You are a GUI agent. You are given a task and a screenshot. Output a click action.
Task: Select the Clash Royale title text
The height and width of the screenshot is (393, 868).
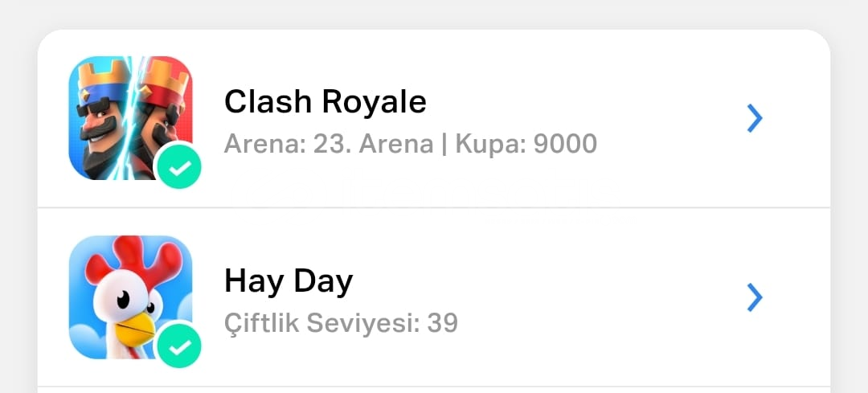(x=325, y=102)
